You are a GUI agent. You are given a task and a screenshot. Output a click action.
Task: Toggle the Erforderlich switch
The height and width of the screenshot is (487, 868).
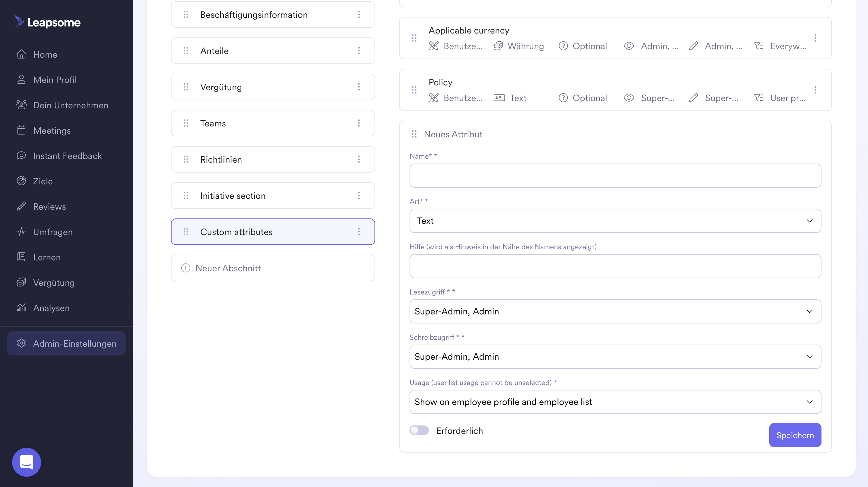[x=419, y=431]
